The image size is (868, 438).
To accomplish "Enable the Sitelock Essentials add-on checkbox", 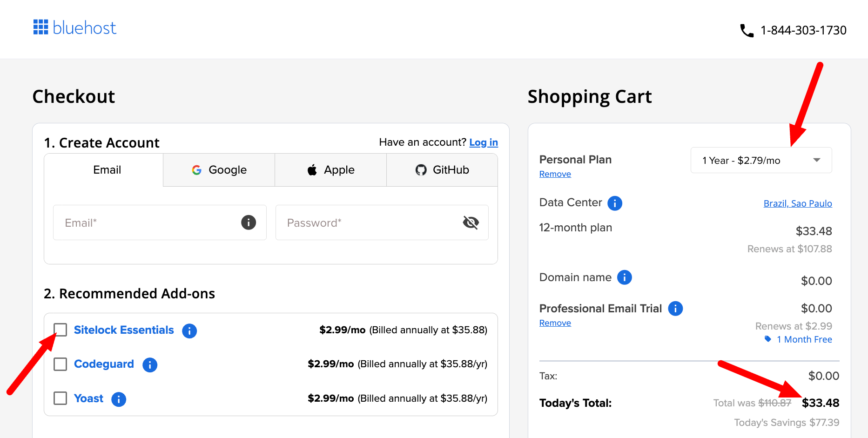I will pos(60,330).
